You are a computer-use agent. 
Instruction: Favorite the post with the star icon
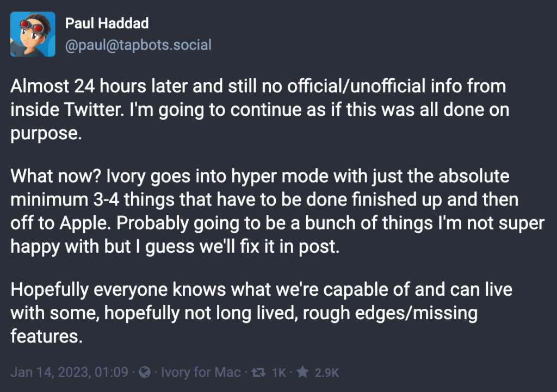(x=302, y=372)
